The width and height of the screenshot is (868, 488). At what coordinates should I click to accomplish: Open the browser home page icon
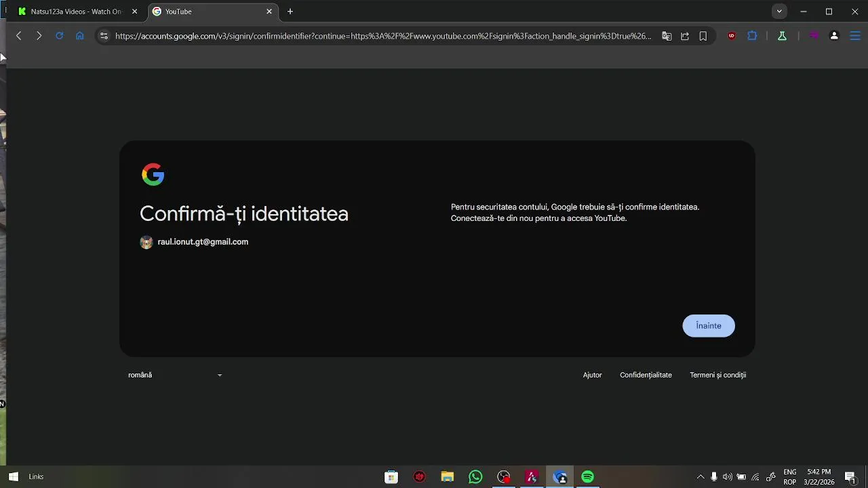coord(79,36)
